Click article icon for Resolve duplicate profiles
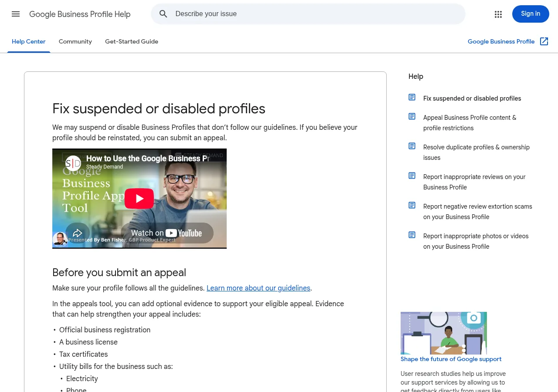558x392 pixels. (x=412, y=146)
